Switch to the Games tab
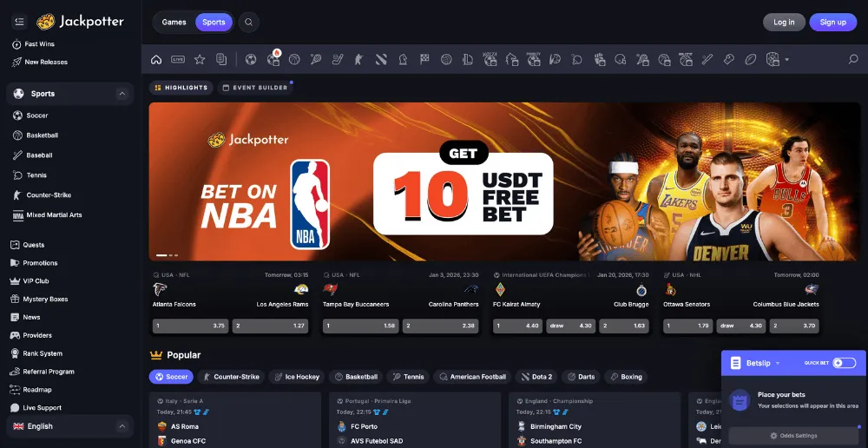This screenshot has height=448, width=868. [174, 23]
